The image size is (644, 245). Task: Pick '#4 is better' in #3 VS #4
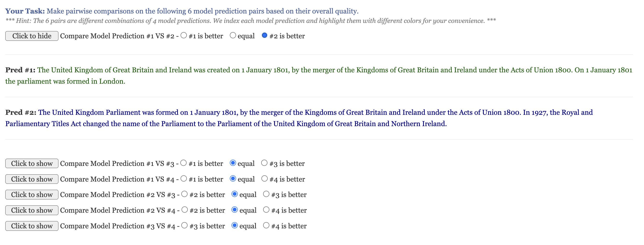pyautogui.click(x=266, y=225)
